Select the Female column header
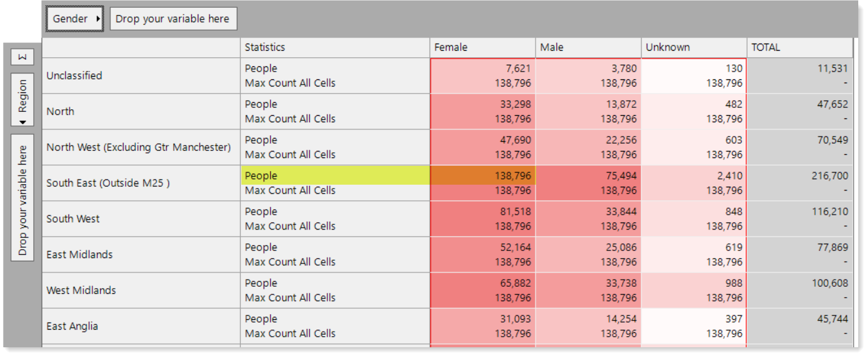The height and width of the screenshot is (357, 868). (482, 47)
